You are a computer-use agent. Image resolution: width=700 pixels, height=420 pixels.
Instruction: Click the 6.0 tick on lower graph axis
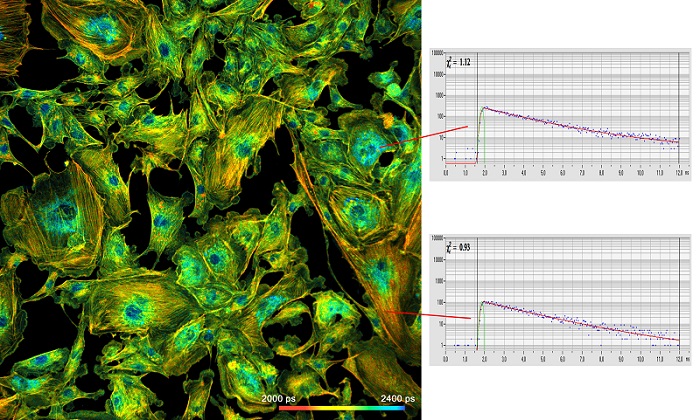pyautogui.click(x=563, y=357)
